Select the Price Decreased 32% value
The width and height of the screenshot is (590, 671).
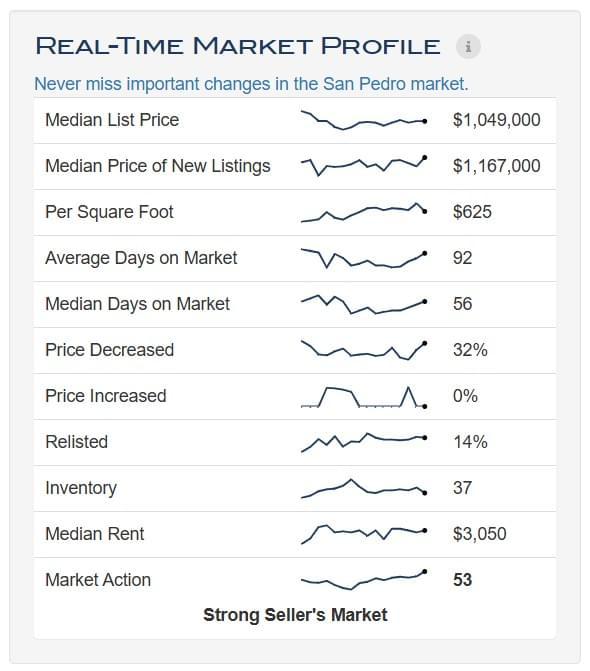click(x=470, y=350)
